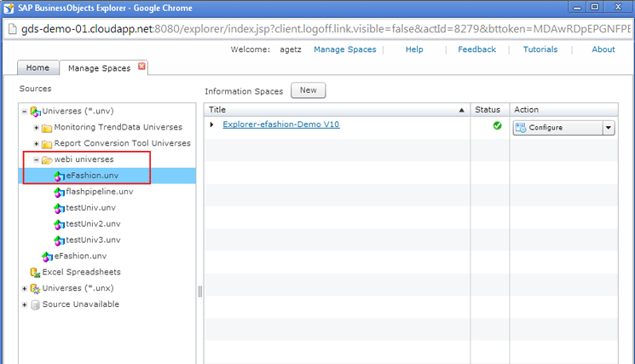Viewport: 635px width, 364px height.
Task: Click the Action column header
Action: [x=563, y=110]
